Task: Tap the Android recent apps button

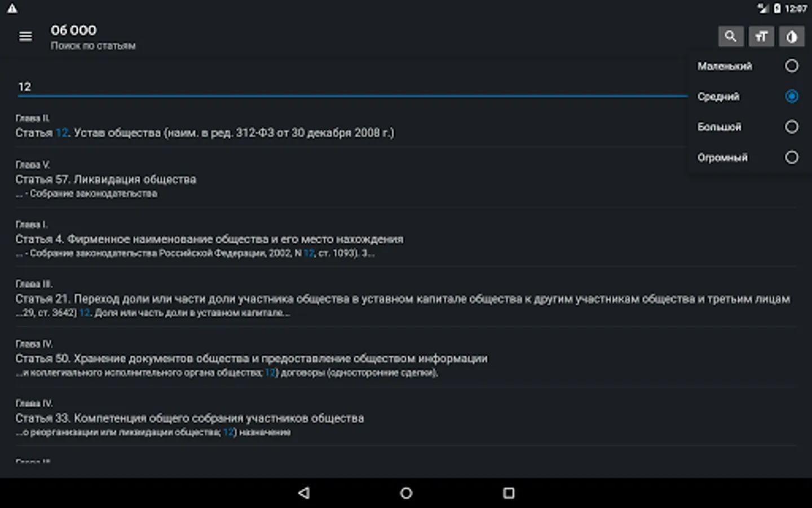Action: coord(509,493)
